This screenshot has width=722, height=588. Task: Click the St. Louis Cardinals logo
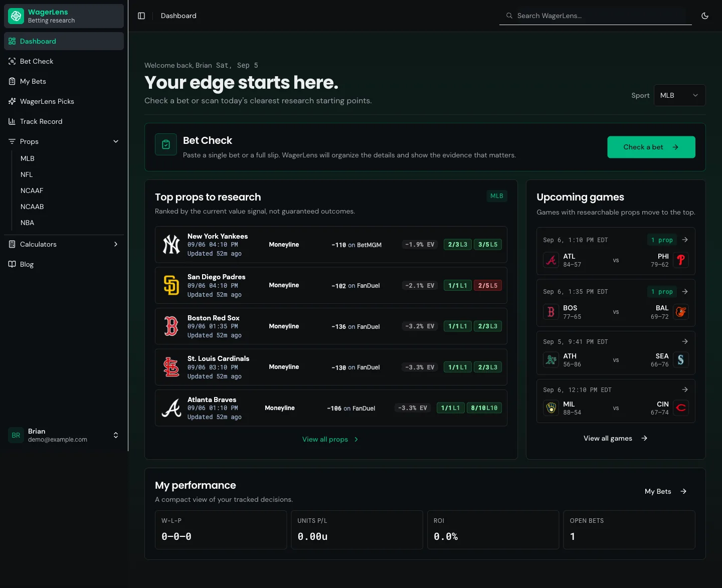171,367
